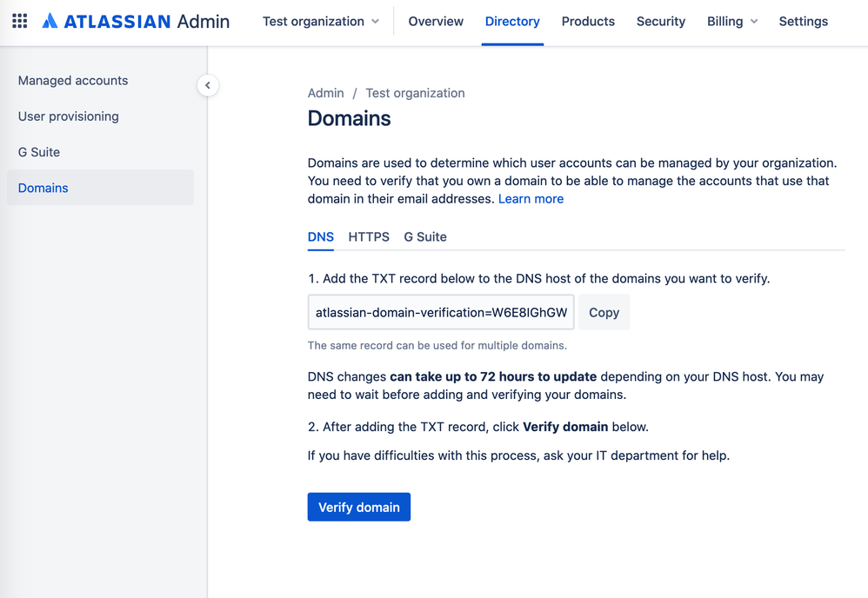This screenshot has width=868, height=598.
Task: Click the Admin breadcrumb link
Action: pos(325,93)
